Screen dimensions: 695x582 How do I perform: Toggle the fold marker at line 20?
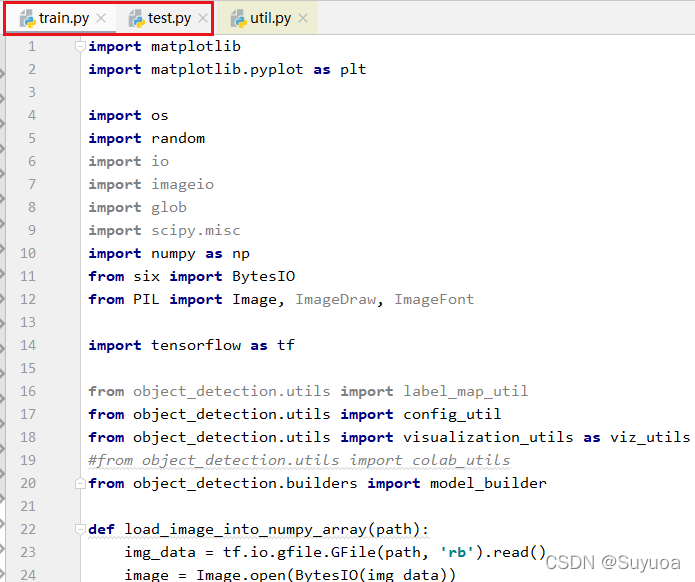(x=80, y=483)
